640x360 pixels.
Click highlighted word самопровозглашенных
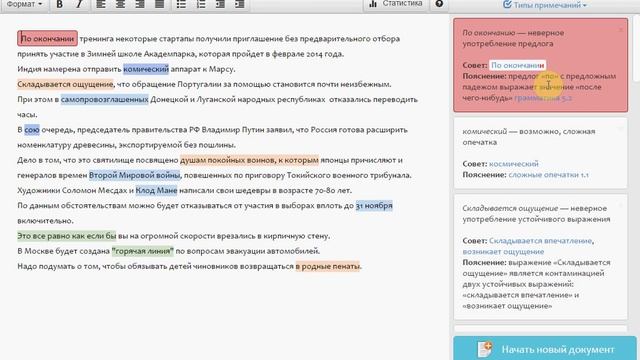(x=104, y=99)
